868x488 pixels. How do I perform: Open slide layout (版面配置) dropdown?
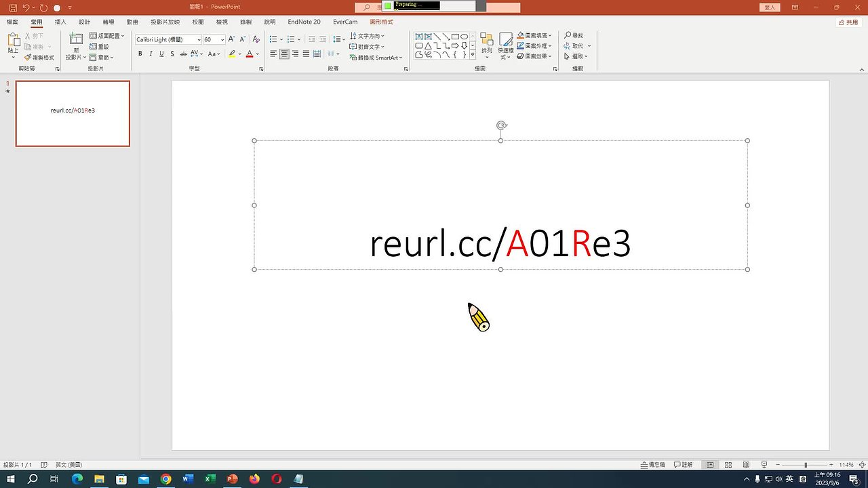(x=107, y=36)
